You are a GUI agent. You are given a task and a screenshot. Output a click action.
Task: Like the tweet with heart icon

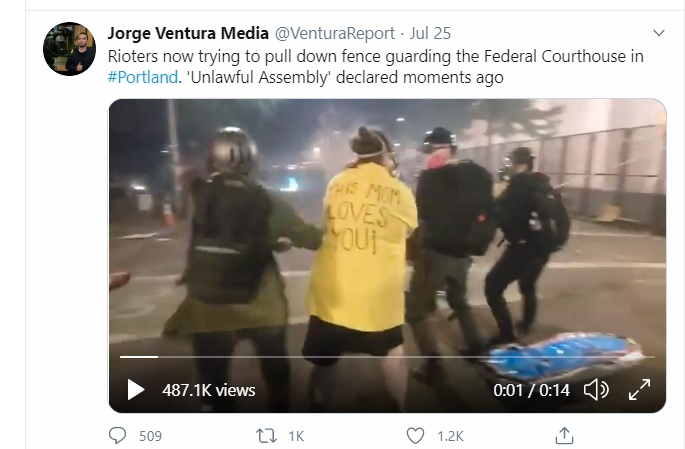[415, 435]
